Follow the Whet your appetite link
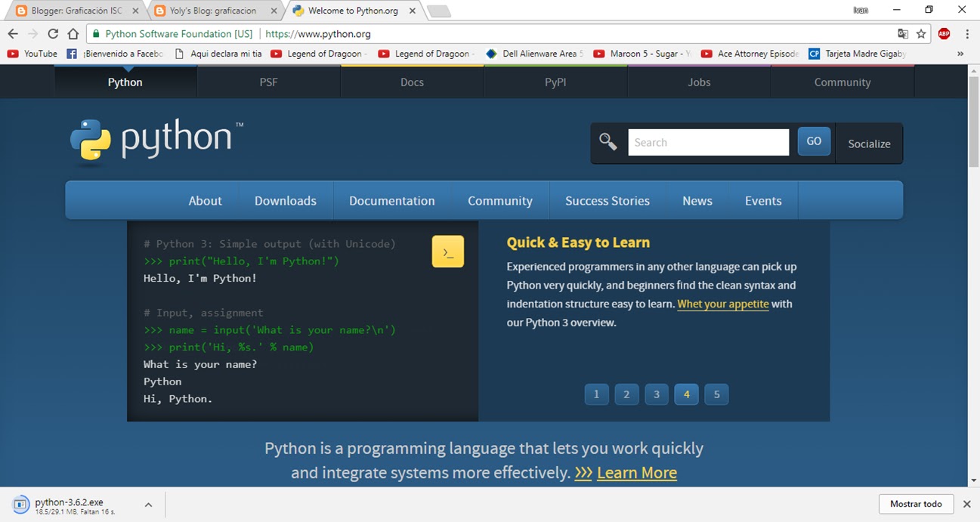Screen dimensions: 980x522 [723, 304]
